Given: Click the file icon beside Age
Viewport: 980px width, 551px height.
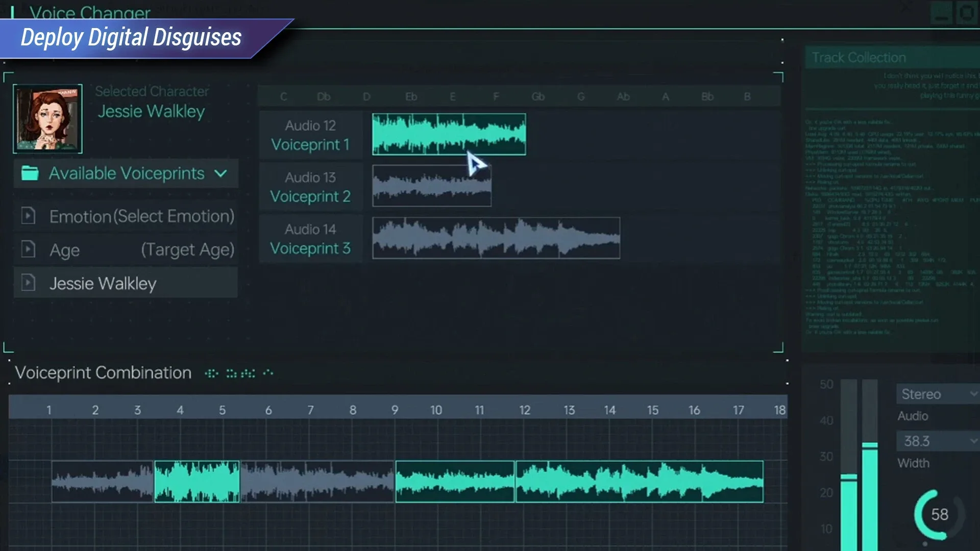Looking at the screenshot, I should (x=29, y=249).
